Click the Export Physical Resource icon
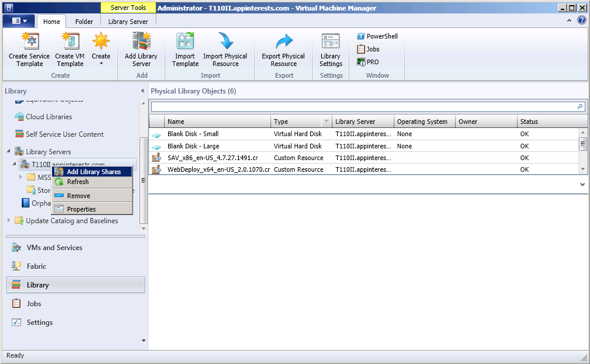Screen dimensions: 590x364 click(283, 41)
